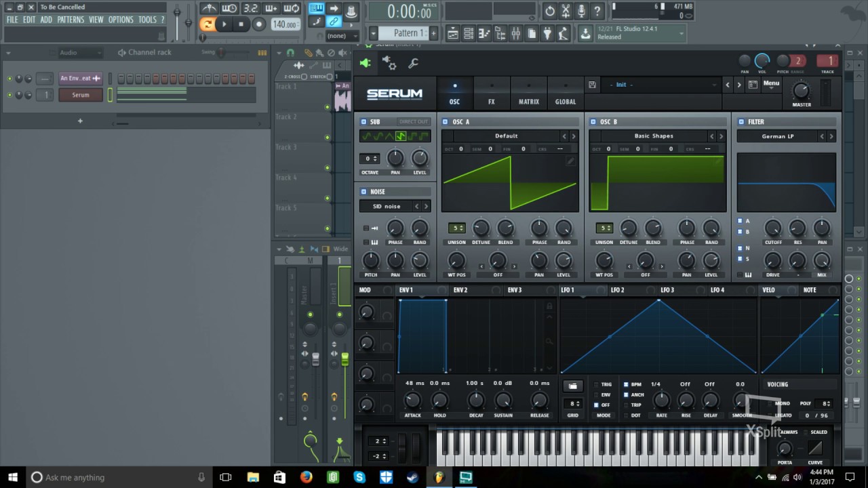
Task: Select the LFO 3 tab
Action: point(667,290)
